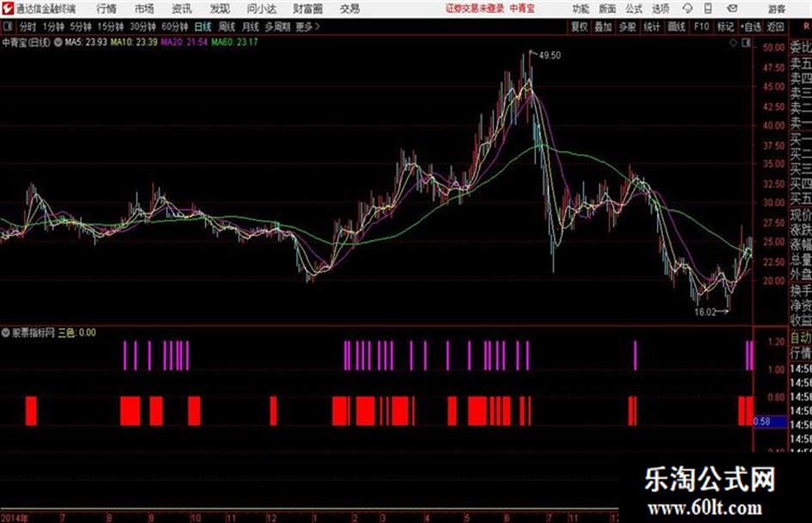Click the 统计 statistics button
The width and height of the screenshot is (812, 523).
(x=652, y=27)
